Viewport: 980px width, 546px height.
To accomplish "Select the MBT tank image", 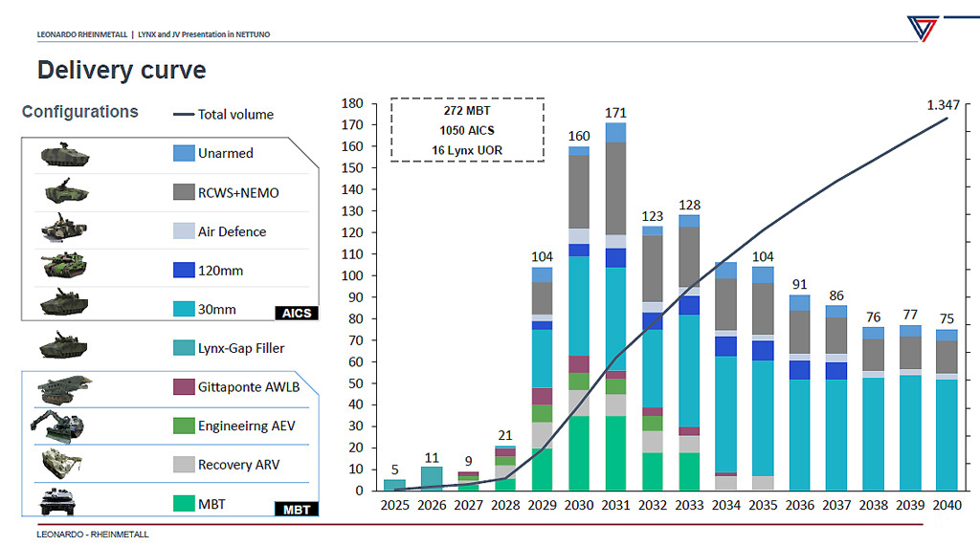I will [64, 501].
